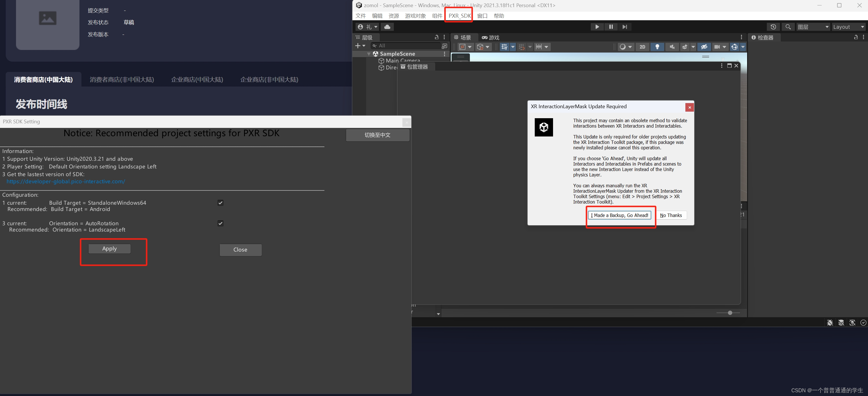Click the scene camera settings icon
Viewport: 868px width, 396px height.
coord(717,47)
